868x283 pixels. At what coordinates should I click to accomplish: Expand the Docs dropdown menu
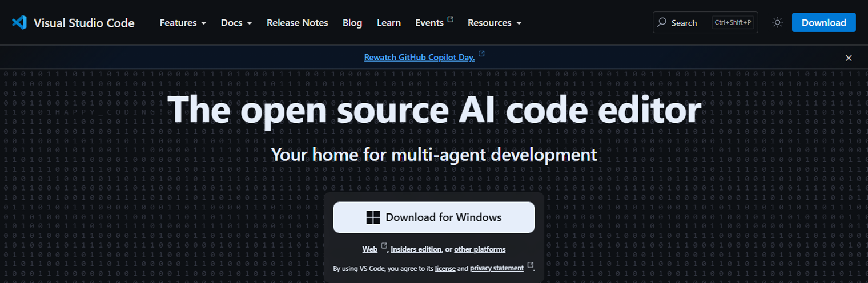236,23
